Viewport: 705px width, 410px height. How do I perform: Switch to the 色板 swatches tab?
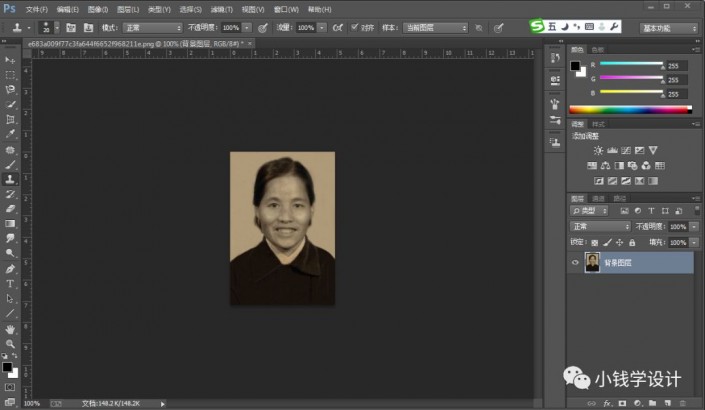[x=598, y=49]
